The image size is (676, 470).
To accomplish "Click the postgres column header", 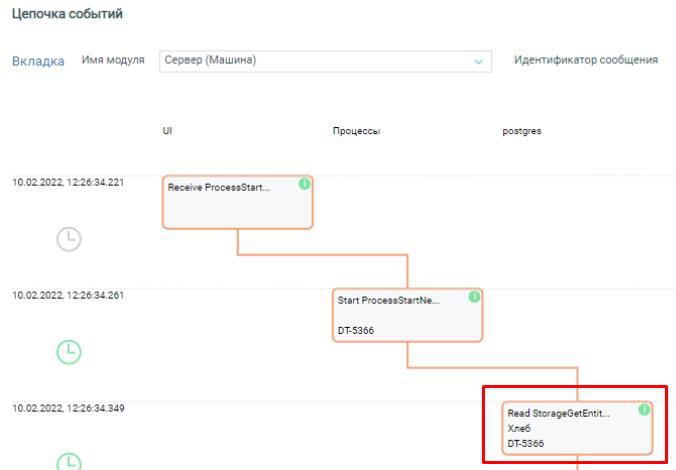I will pyautogui.click(x=522, y=131).
